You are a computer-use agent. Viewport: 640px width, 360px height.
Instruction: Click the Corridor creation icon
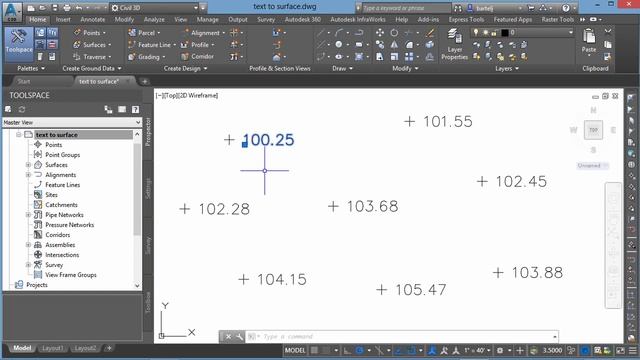coord(185,57)
